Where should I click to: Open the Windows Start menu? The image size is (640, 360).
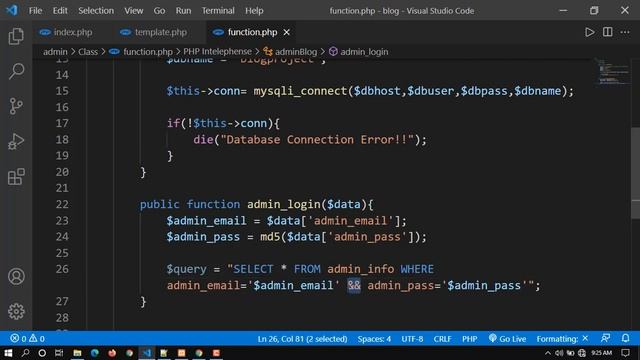tap(8, 353)
